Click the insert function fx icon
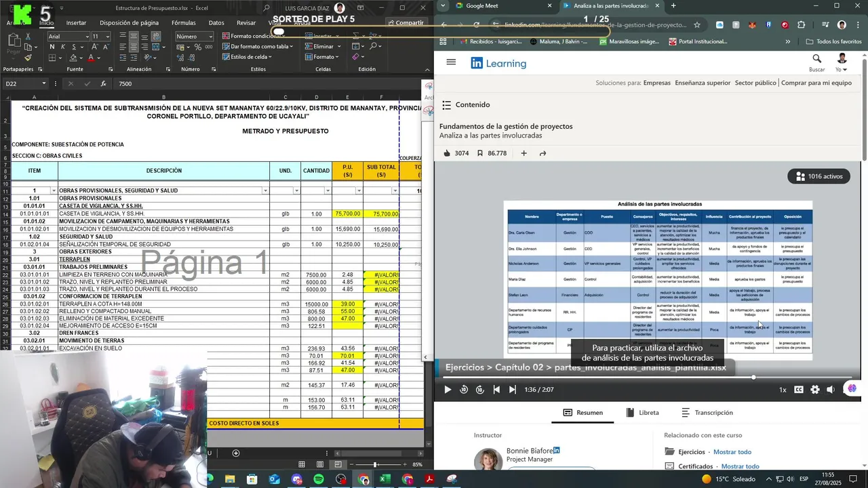The image size is (868, 488). coord(103,83)
